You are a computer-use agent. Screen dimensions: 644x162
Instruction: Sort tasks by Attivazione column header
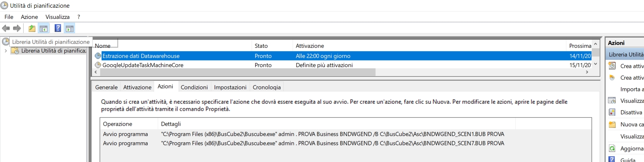pyautogui.click(x=430, y=46)
